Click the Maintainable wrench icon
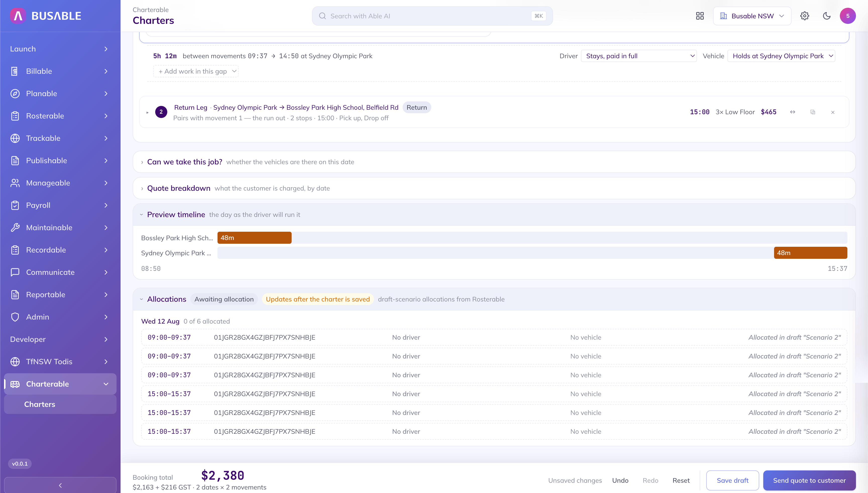This screenshot has width=868, height=493. click(x=15, y=227)
